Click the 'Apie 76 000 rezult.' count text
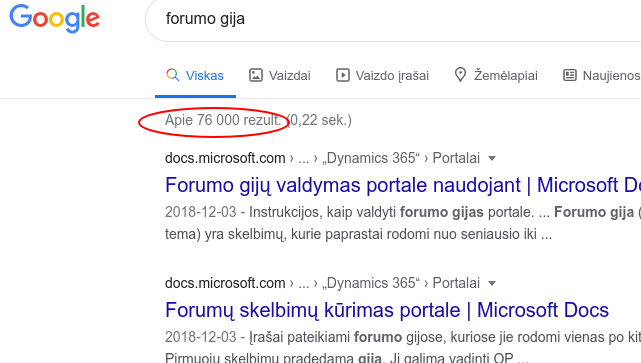This screenshot has height=363, width=641. pos(223,120)
